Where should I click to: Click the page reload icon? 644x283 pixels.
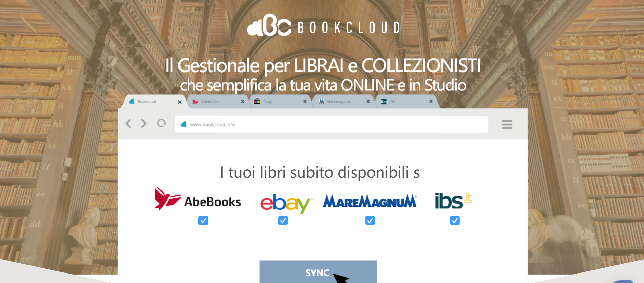[x=162, y=123]
